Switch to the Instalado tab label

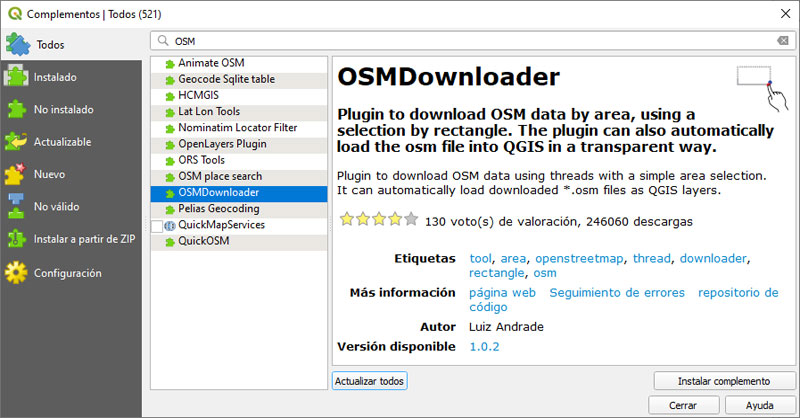point(55,77)
